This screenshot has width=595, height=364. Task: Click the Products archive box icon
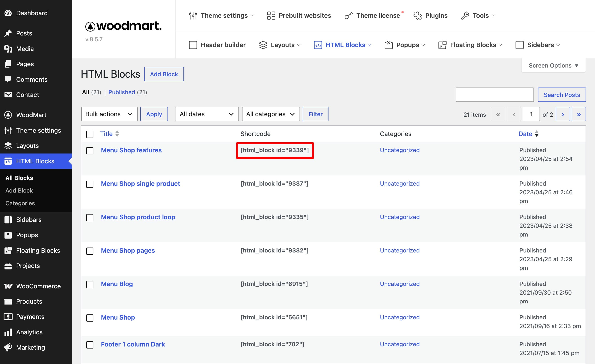[8, 301]
